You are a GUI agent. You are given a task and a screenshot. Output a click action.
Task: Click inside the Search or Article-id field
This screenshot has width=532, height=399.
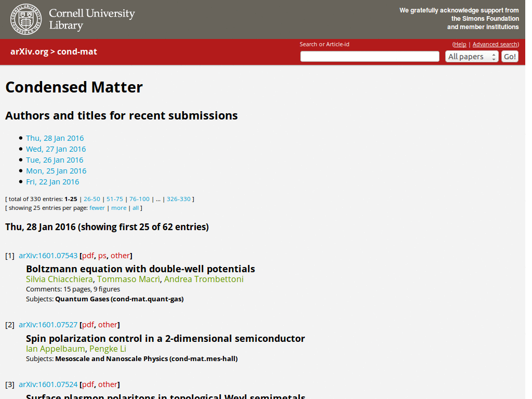point(369,56)
